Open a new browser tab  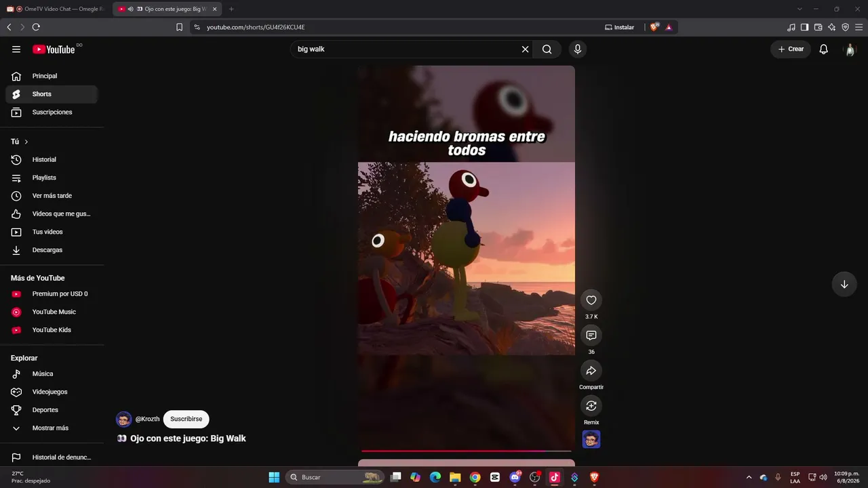click(x=231, y=9)
